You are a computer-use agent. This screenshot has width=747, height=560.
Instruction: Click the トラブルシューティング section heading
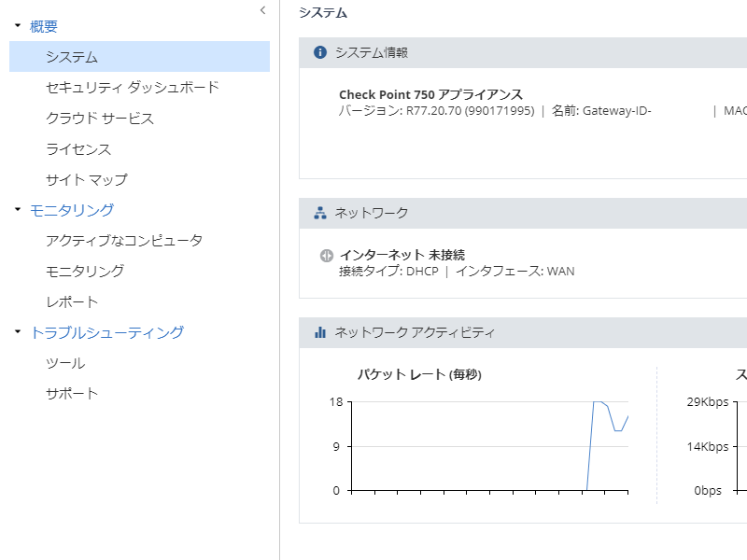106,332
